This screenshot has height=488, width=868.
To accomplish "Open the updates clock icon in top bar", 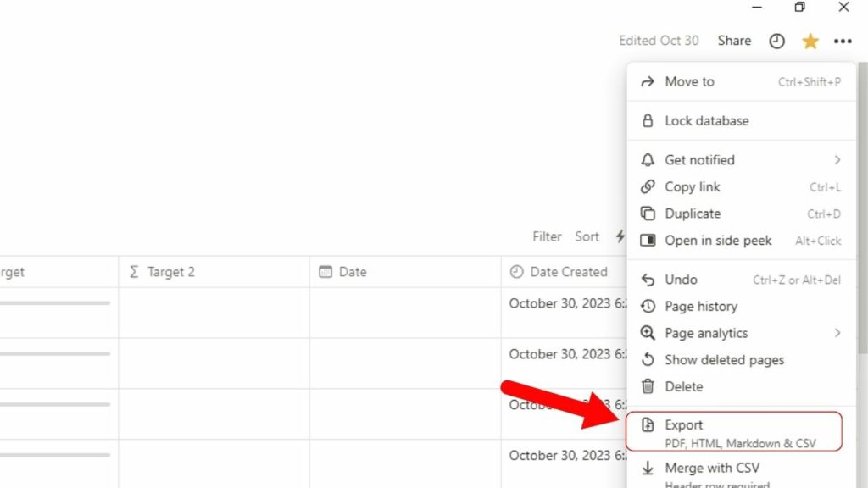I will (x=776, y=41).
